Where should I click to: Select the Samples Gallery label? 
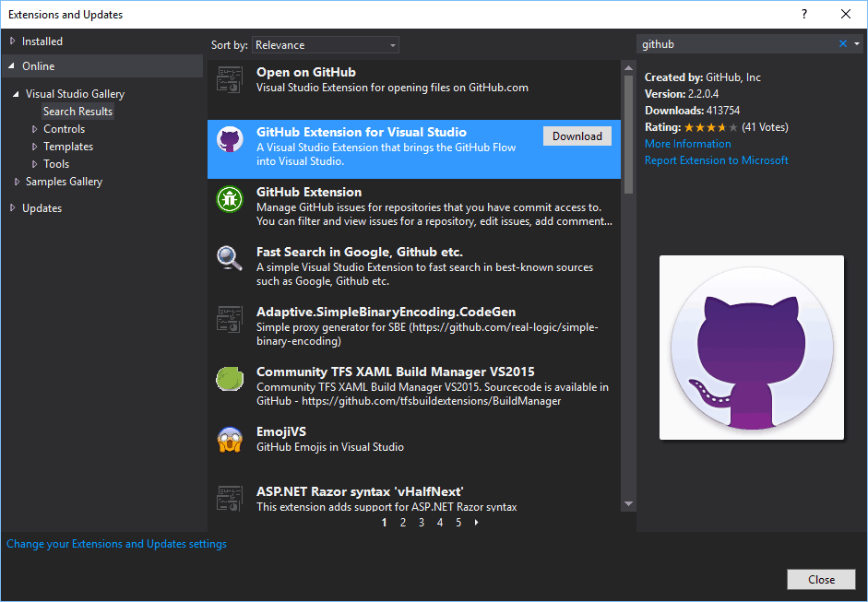pos(65,182)
